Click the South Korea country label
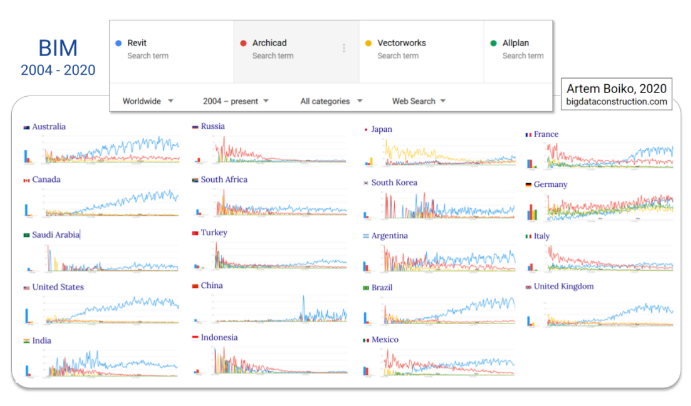Viewport: 691px width, 406px height. point(394,183)
